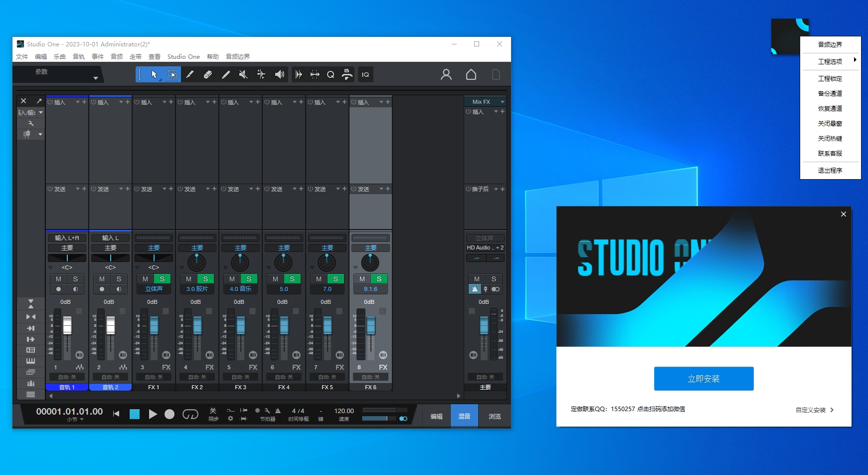Viewport: 868px width, 475px height.
Task: Select the Split (knife) tool
Action: (190, 74)
